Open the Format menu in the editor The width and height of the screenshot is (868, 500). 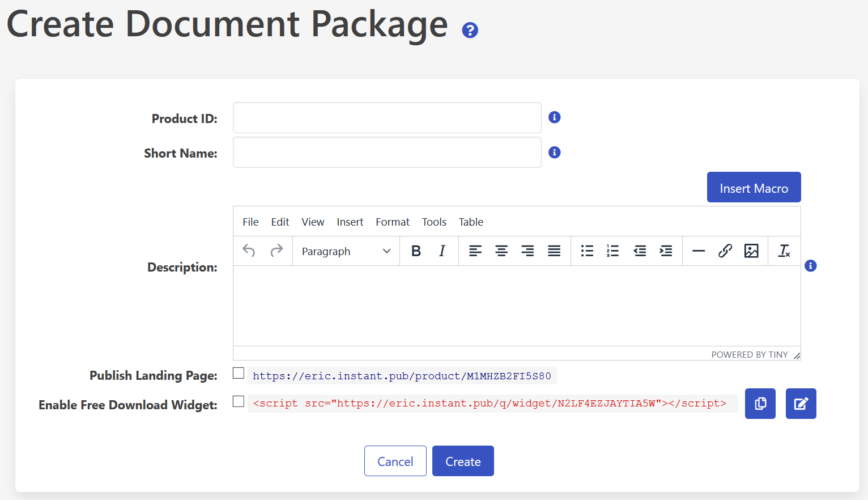(x=392, y=222)
